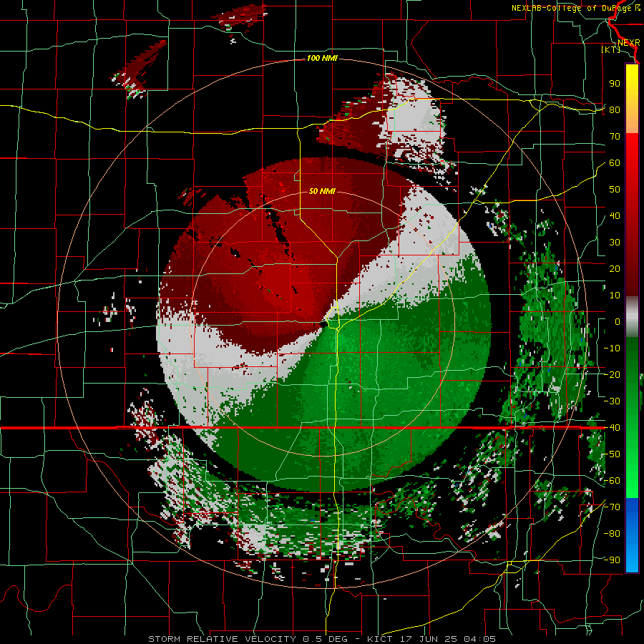644x644 pixels.
Task: Click the 0 value on velocity scale
Action: (x=618, y=321)
